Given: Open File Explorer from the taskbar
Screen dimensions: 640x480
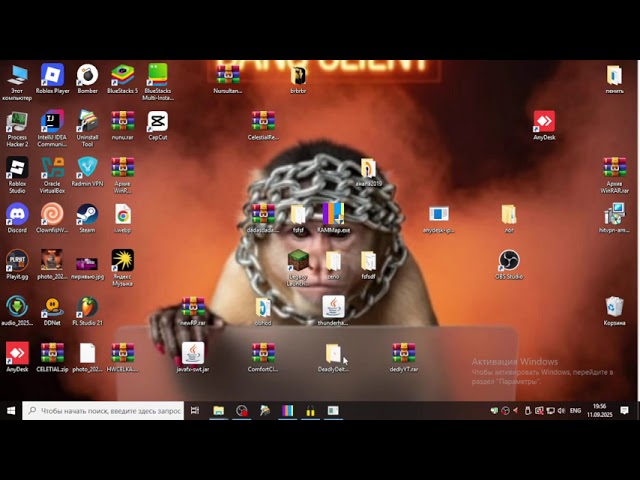Looking at the screenshot, I should (x=219, y=411).
